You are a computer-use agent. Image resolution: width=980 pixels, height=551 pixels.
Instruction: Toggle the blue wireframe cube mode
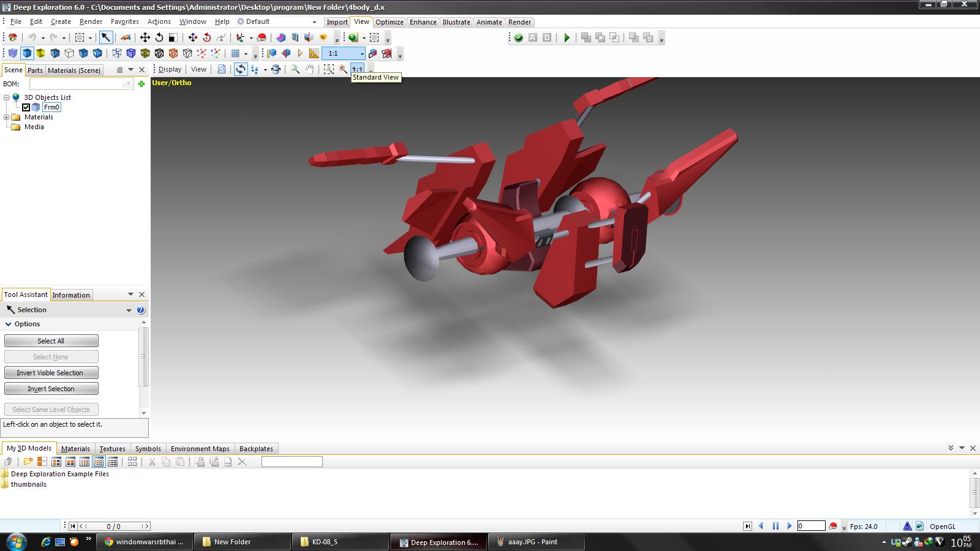[116, 53]
